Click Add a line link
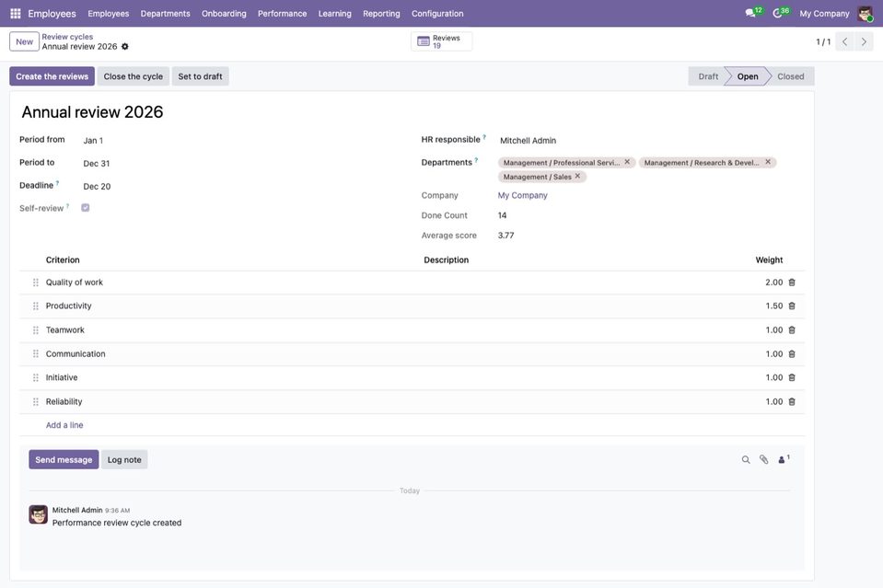This screenshot has height=588, width=883. [x=64, y=425]
